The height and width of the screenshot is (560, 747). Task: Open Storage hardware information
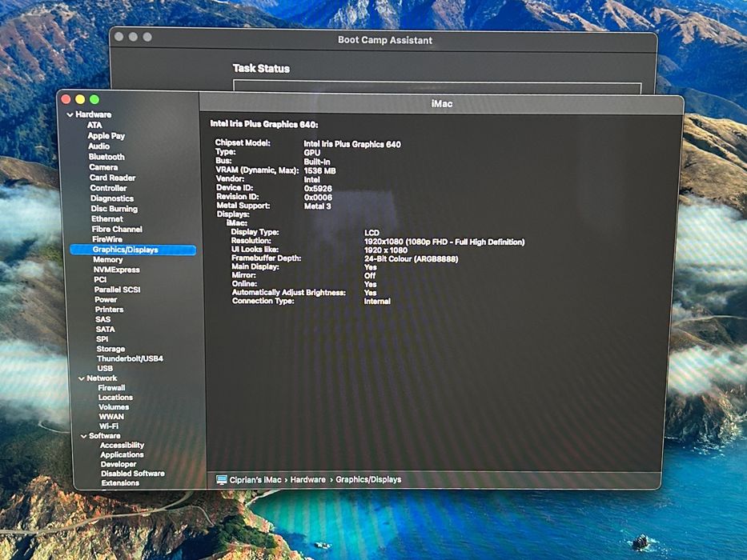tap(110, 349)
